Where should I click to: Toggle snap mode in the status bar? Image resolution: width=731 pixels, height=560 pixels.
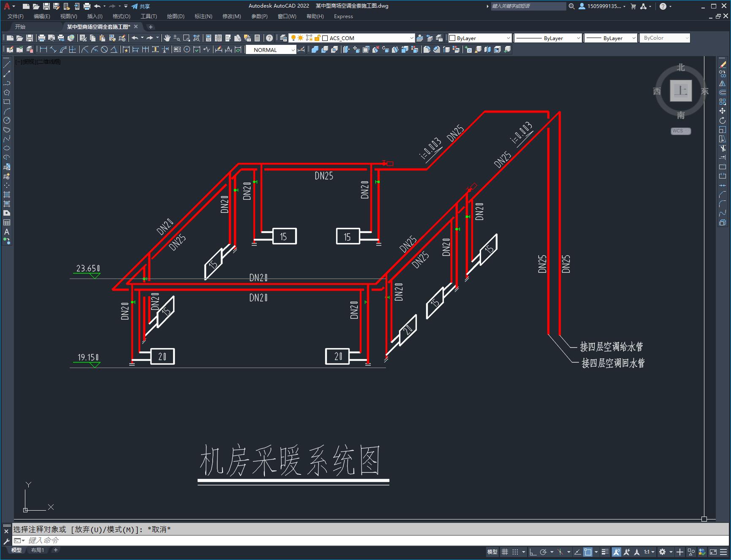(x=515, y=552)
